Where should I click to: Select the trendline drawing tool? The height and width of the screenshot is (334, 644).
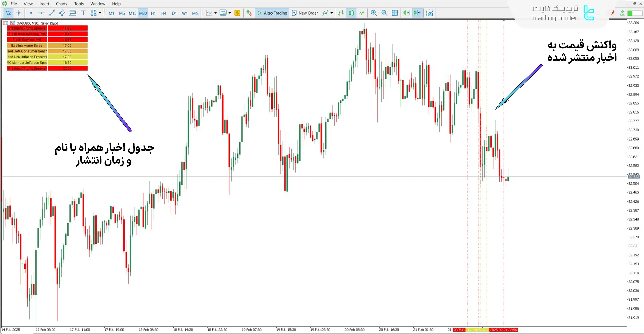coord(52,13)
